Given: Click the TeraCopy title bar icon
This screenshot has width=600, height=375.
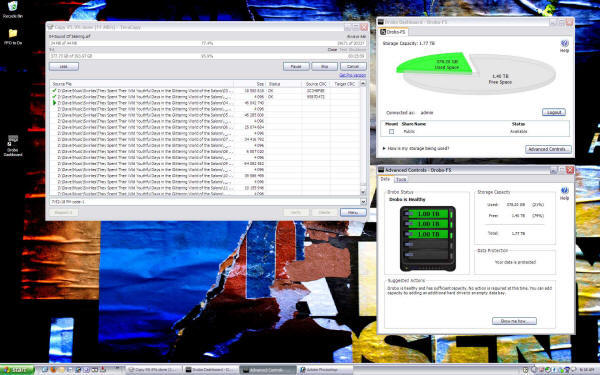Looking at the screenshot, I should click(x=50, y=27).
